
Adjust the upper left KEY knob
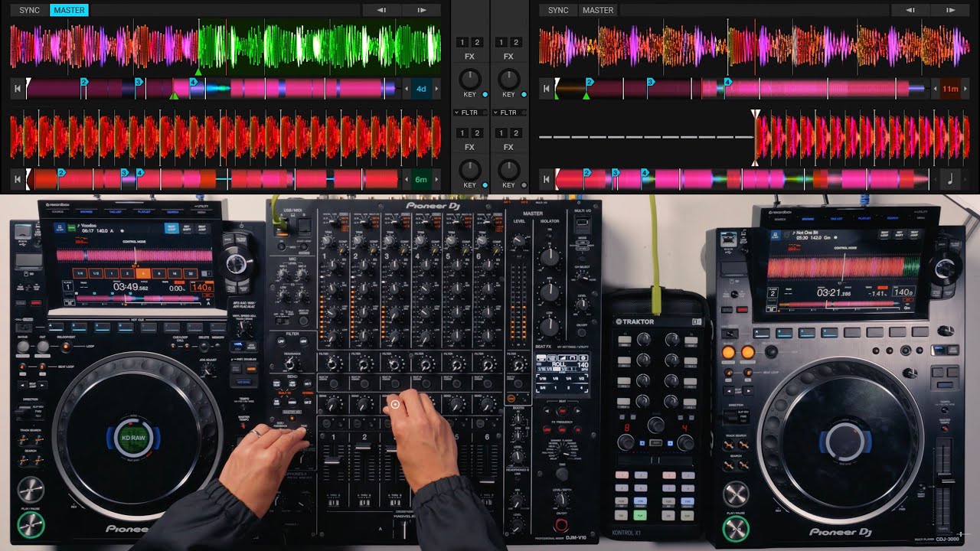point(469,79)
